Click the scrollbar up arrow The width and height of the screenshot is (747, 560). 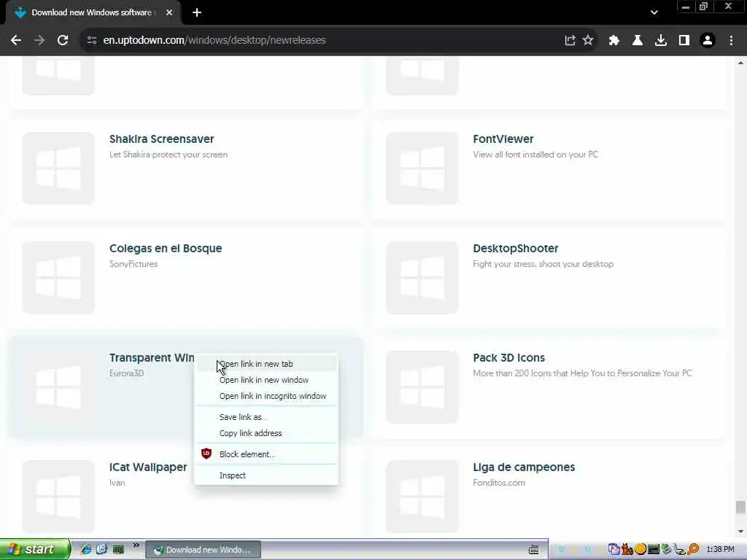[x=740, y=63]
